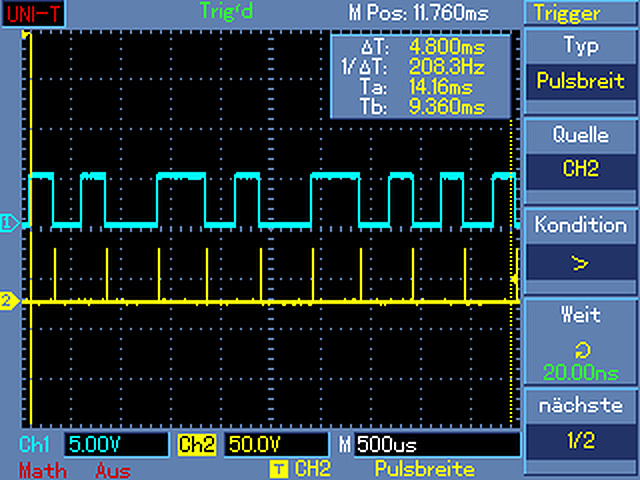Click the Ch1 label
This screenshot has width=640, height=480.
(34, 444)
